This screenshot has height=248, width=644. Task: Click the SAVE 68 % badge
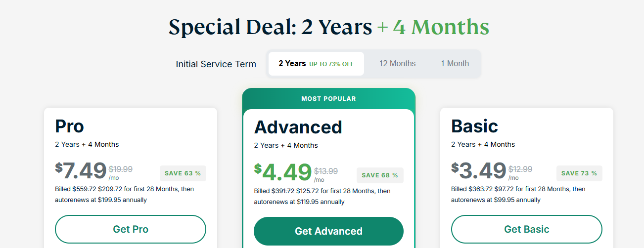tap(380, 175)
